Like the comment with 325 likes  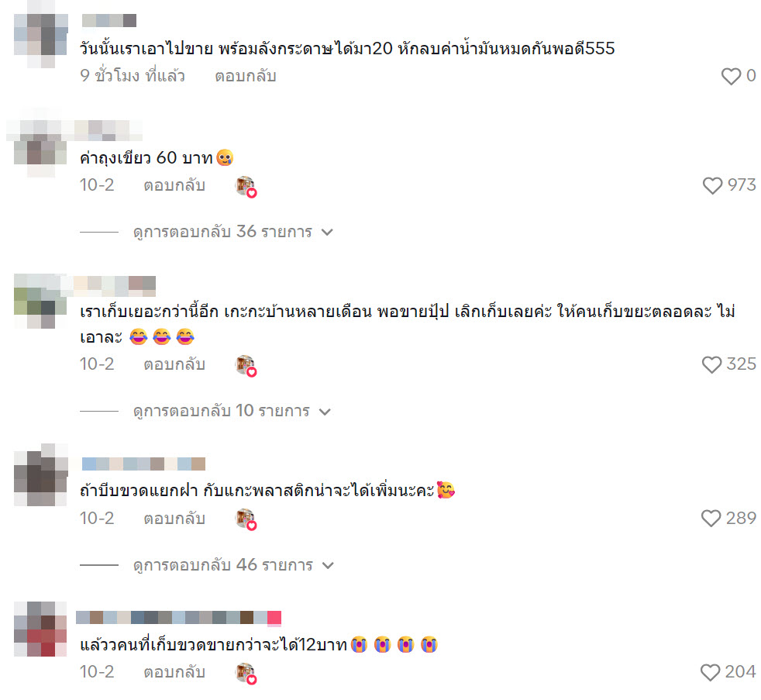coord(711,364)
